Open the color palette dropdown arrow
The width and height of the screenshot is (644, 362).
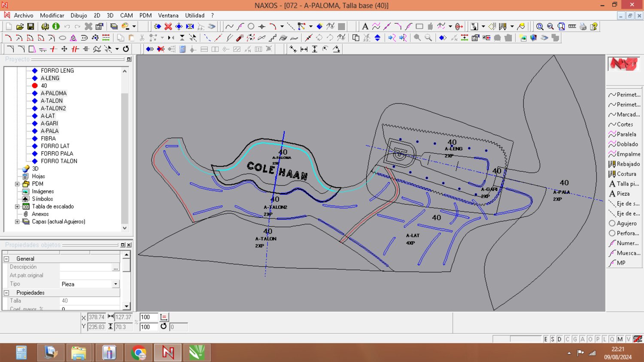tap(134, 27)
